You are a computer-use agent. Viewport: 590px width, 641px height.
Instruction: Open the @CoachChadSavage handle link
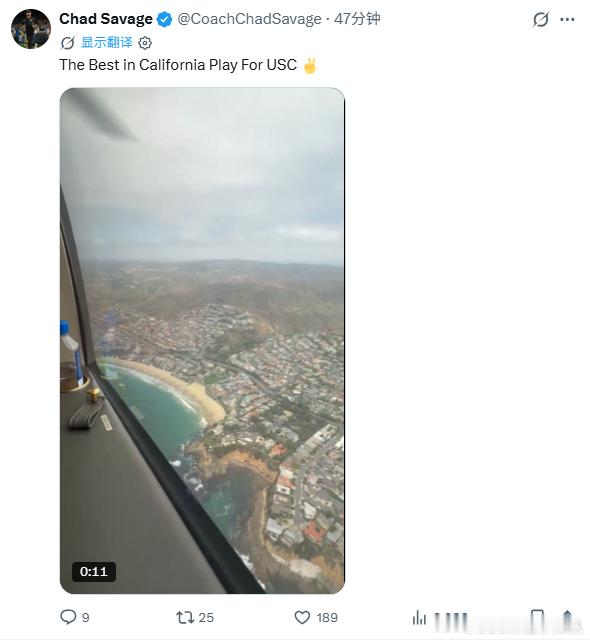[x=249, y=19]
